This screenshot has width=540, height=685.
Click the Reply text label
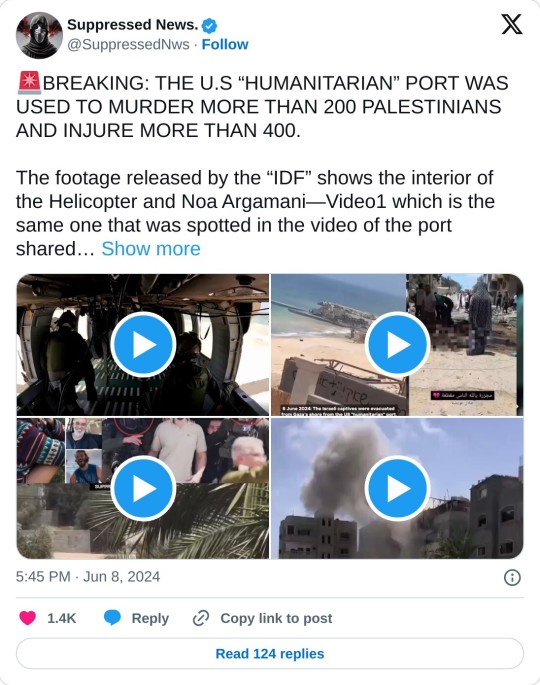click(x=150, y=618)
